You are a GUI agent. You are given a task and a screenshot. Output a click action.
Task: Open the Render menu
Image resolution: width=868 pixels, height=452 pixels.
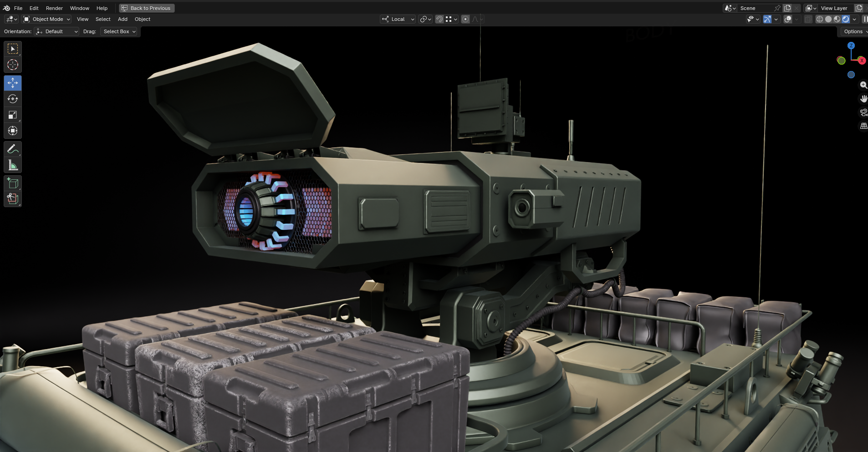[x=54, y=8]
